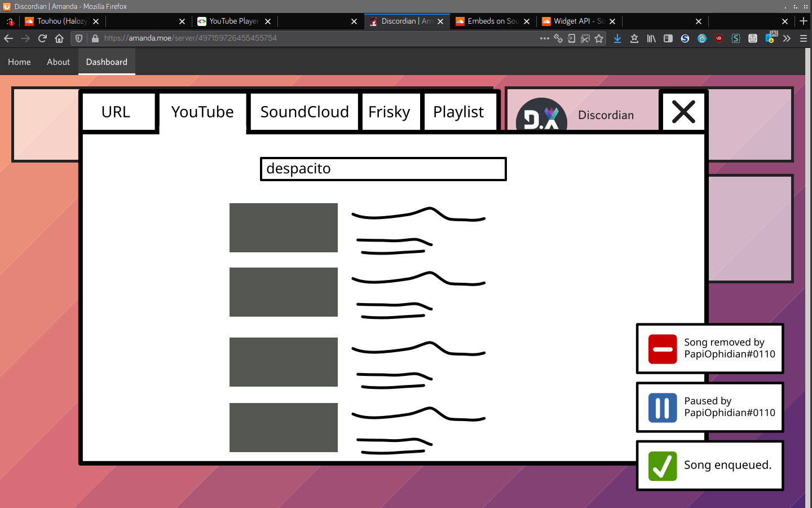812x508 pixels.
Task: Switch to the SoundCloud tab
Action: point(304,112)
